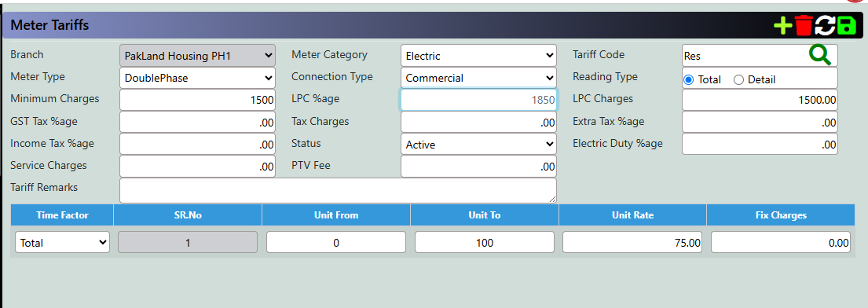Open the Meter Type dropdown
Viewport: 868px width, 308px height.
point(198,78)
